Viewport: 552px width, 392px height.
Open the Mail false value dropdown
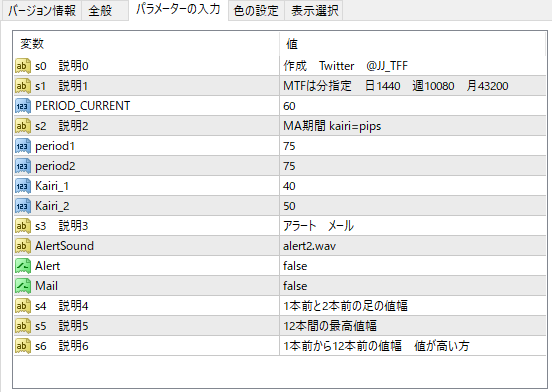point(413,286)
